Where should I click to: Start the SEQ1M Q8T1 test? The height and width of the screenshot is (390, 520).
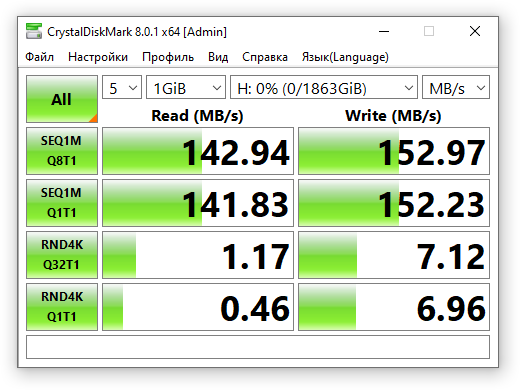(62, 151)
